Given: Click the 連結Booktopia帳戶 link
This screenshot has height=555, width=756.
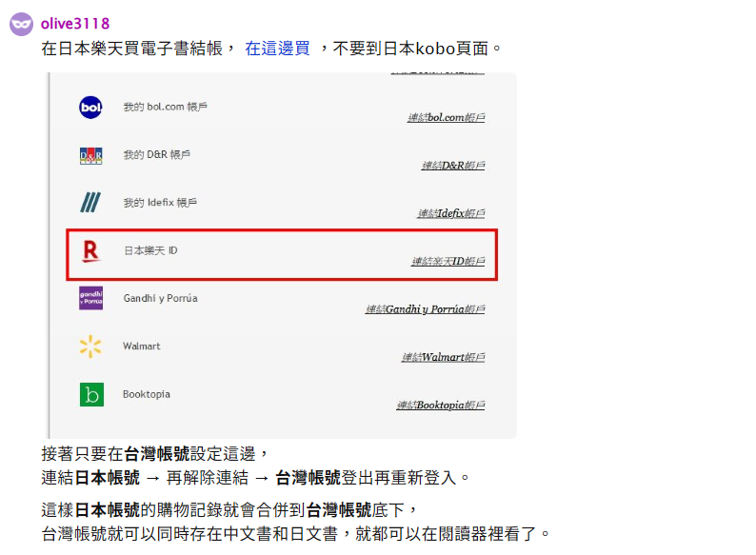Looking at the screenshot, I should 441,405.
